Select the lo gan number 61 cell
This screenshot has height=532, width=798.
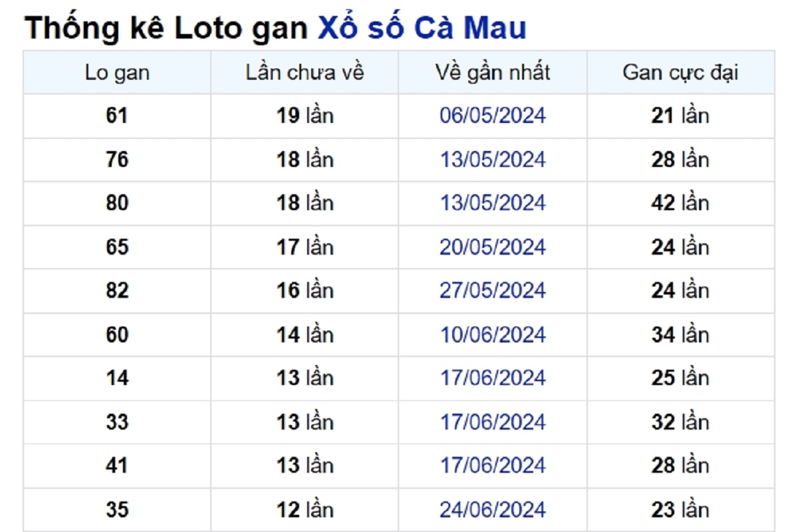click(117, 116)
